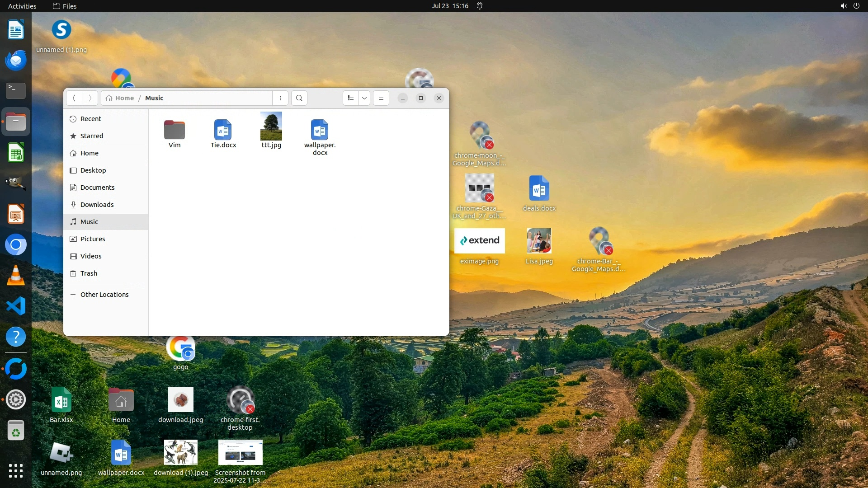Expand Other Locations in sidebar
This screenshot has width=868, height=488.
point(104,295)
